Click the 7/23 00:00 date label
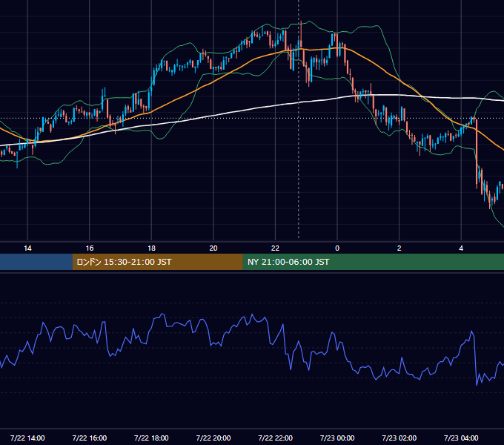The image size is (504, 445). tap(337, 438)
